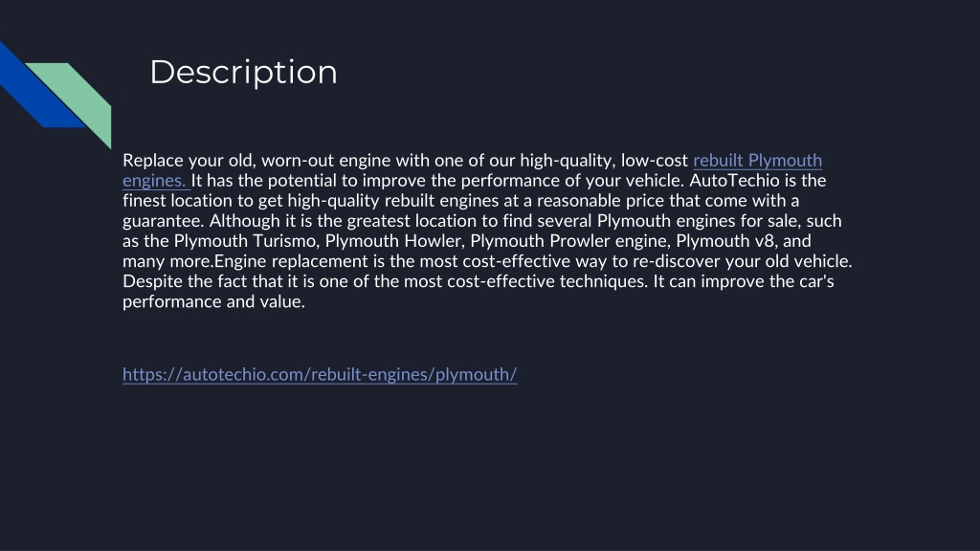Select the 'Description' slide title
980x551 pixels.
click(x=244, y=72)
